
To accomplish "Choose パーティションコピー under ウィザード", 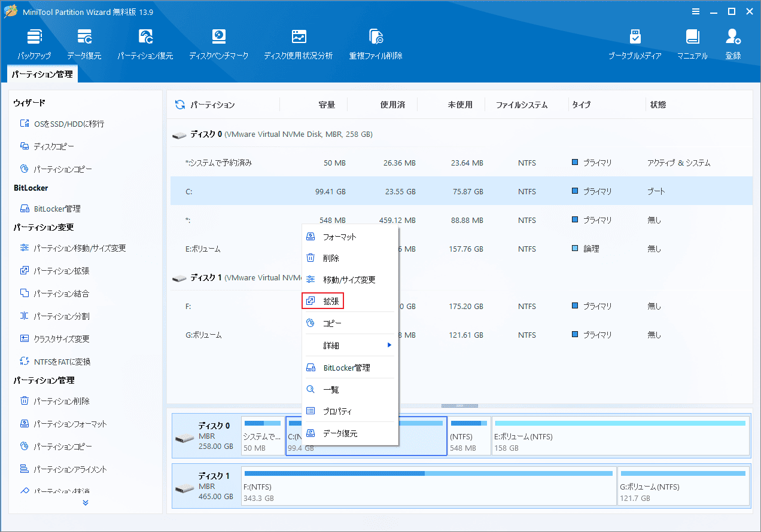I will 56,169.
